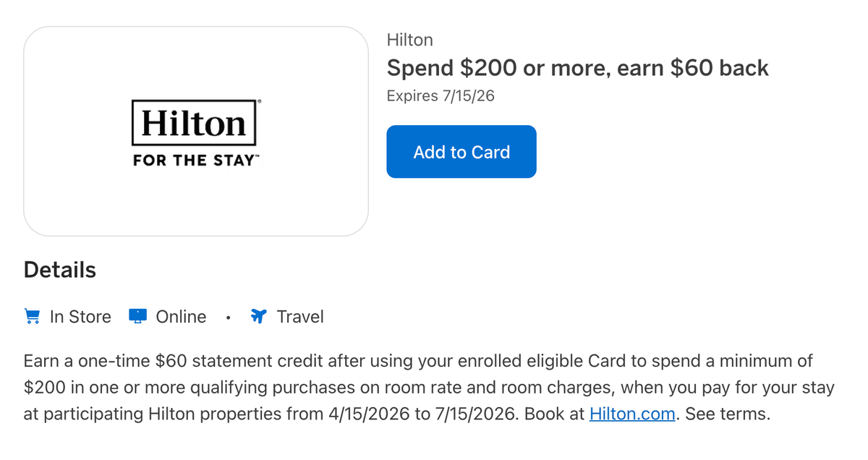This screenshot has height=460, width=868.
Task: Select the Expires 7/15/26 text
Action: [x=441, y=95]
